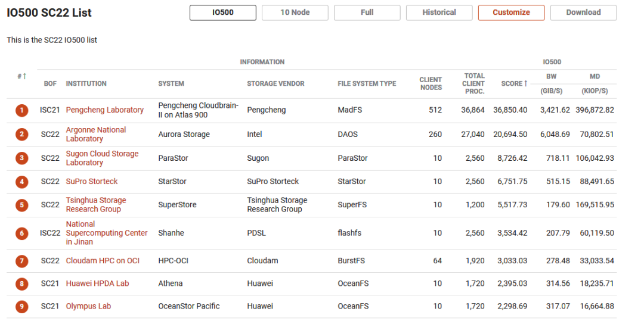Select BW value 6,048.69
The image size is (644, 321).
[x=554, y=135]
